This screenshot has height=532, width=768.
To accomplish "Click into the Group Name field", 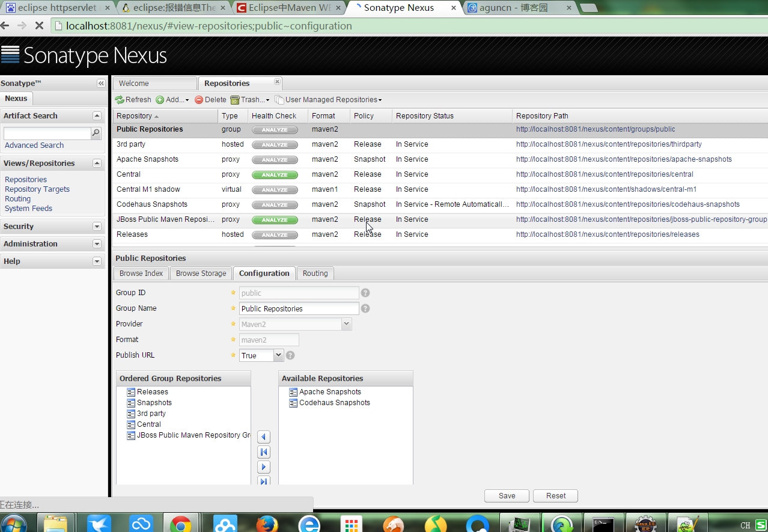I will 299,308.
